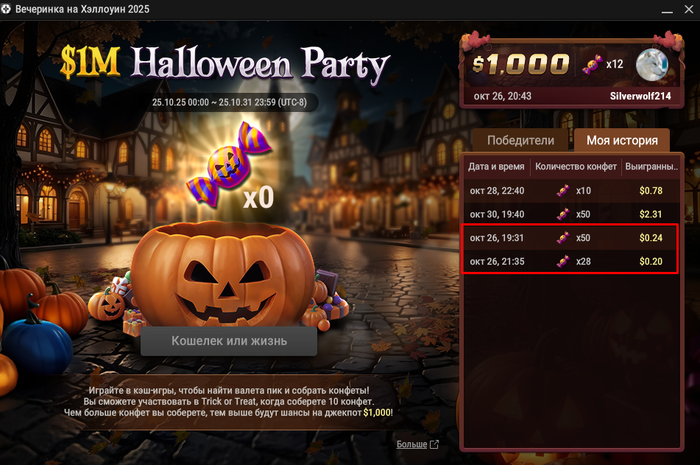Screen dimensions: 700x465
Task: Click the Количество конфет column header
Action: pos(576,166)
